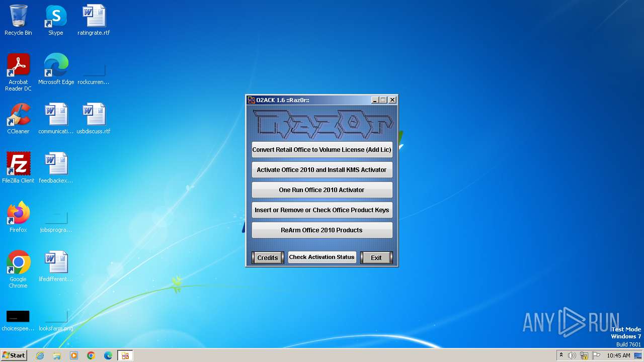Image resolution: width=644 pixels, height=362 pixels.
Task: Open Internet Explorer from taskbar
Action: click(40, 355)
